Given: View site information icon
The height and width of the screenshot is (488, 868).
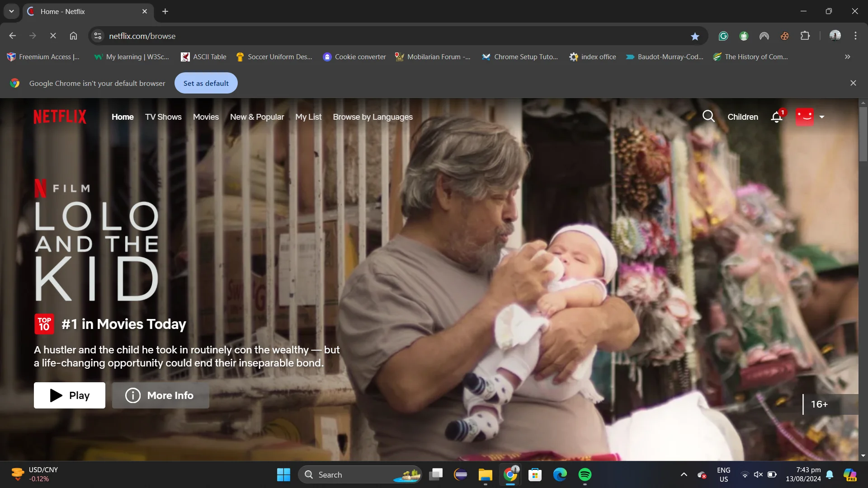Looking at the screenshot, I should pos(98,36).
